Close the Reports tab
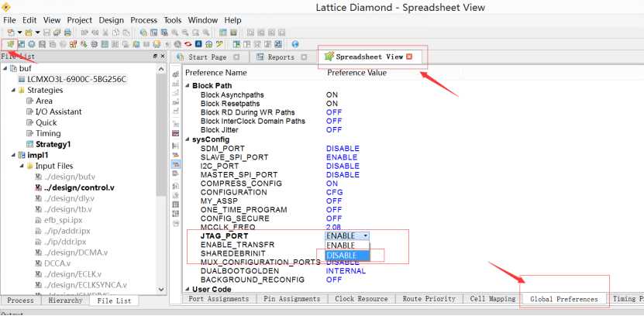This screenshot has width=644, height=316. (x=304, y=57)
